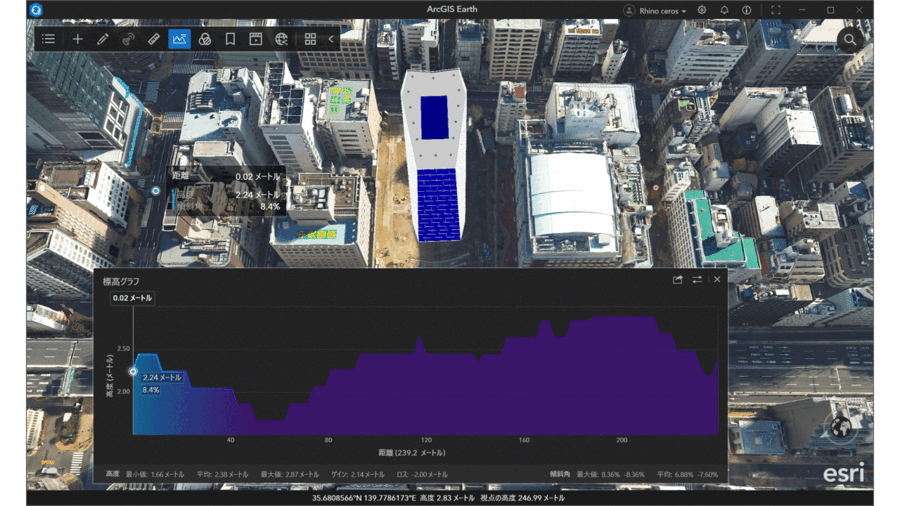Click the search magnifier button
This screenshot has height=506, width=900.
point(849,40)
